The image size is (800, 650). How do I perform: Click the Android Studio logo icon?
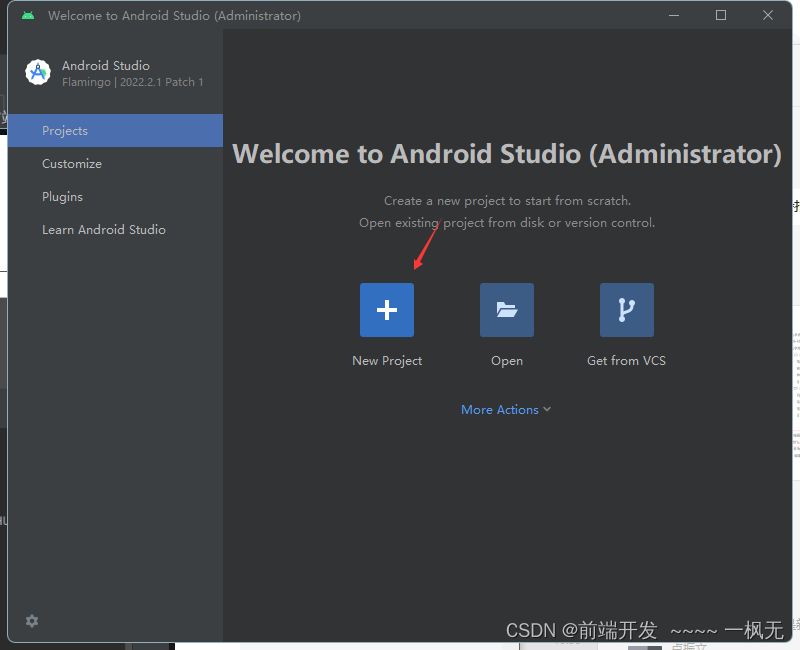(x=38, y=72)
